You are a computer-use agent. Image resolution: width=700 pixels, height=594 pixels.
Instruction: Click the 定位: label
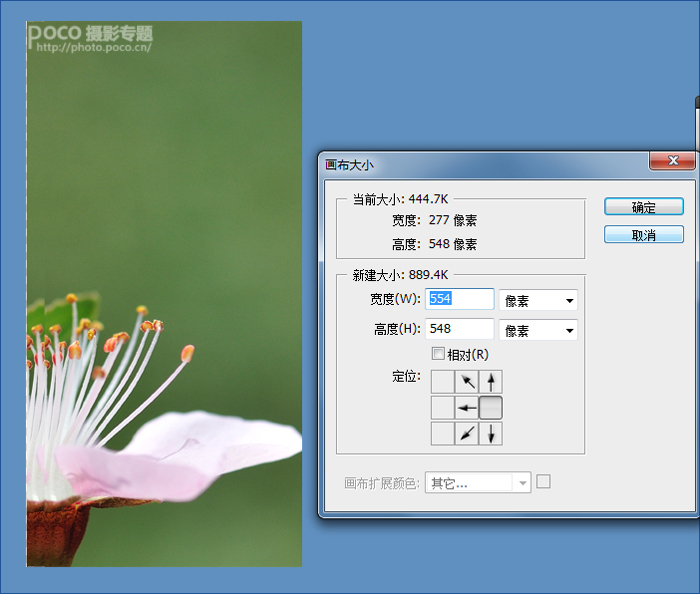pos(406,376)
